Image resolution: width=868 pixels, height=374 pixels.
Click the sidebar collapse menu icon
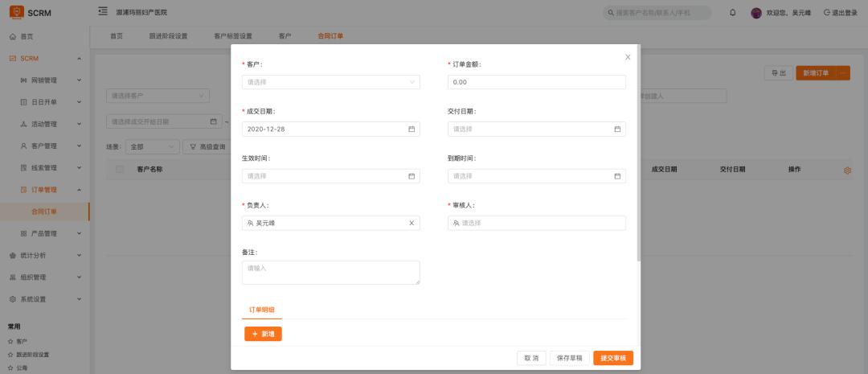(x=102, y=12)
